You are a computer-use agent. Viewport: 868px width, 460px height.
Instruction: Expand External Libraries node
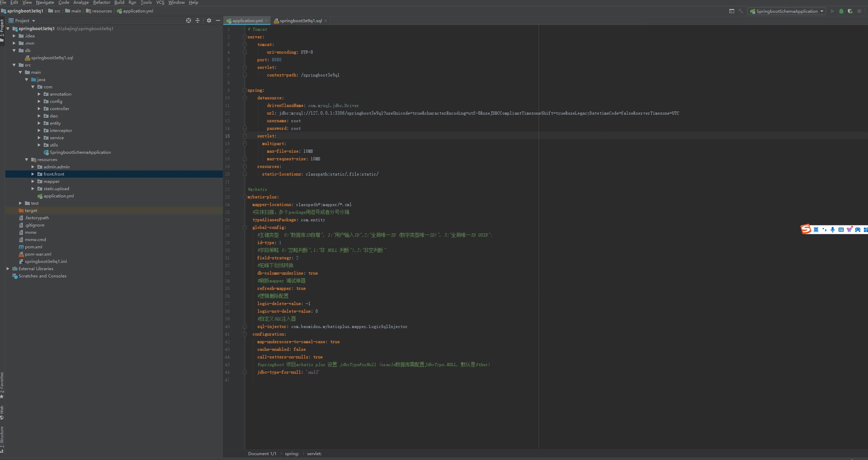(x=8, y=268)
